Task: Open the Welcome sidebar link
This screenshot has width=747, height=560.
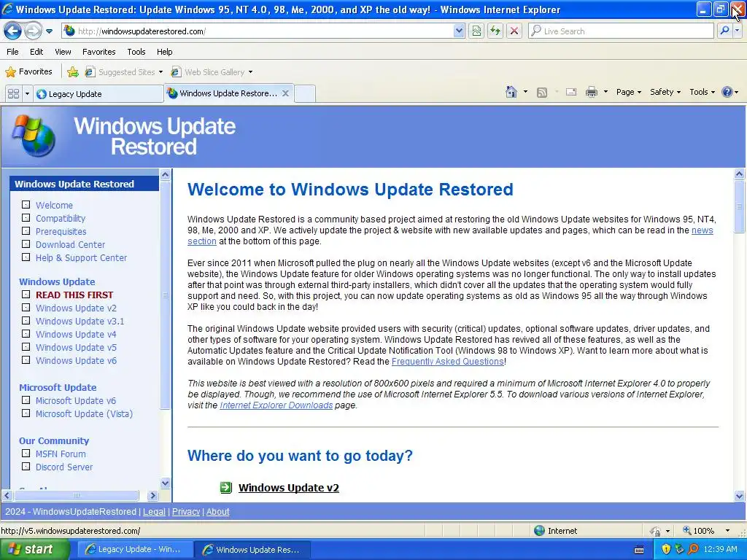Action: 54,205
